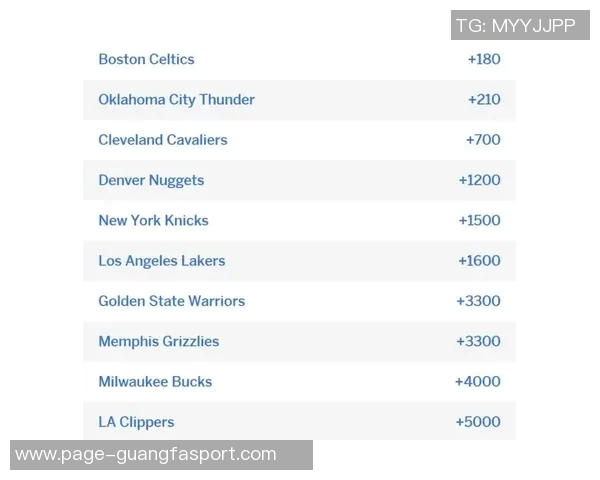Click the +1600 Lakers odds
This screenshot has width=600, height=480.
coord(479,261)
